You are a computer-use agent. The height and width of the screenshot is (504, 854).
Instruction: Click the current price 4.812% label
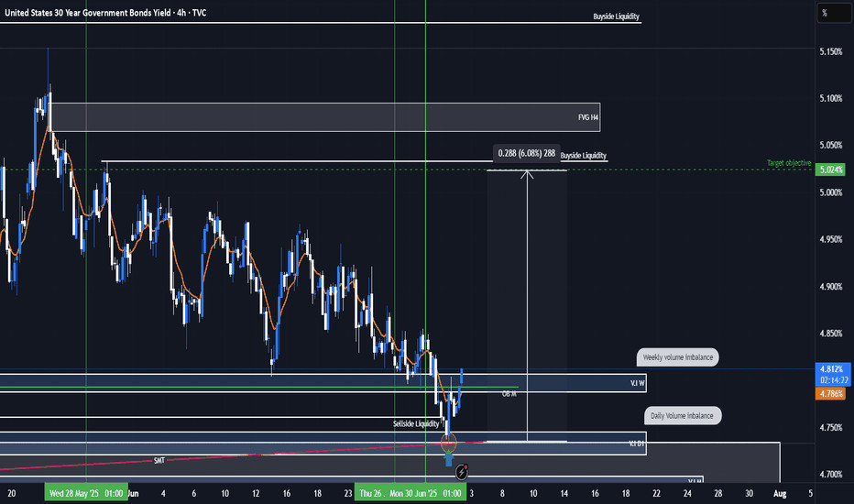click(x=829, y=369)
